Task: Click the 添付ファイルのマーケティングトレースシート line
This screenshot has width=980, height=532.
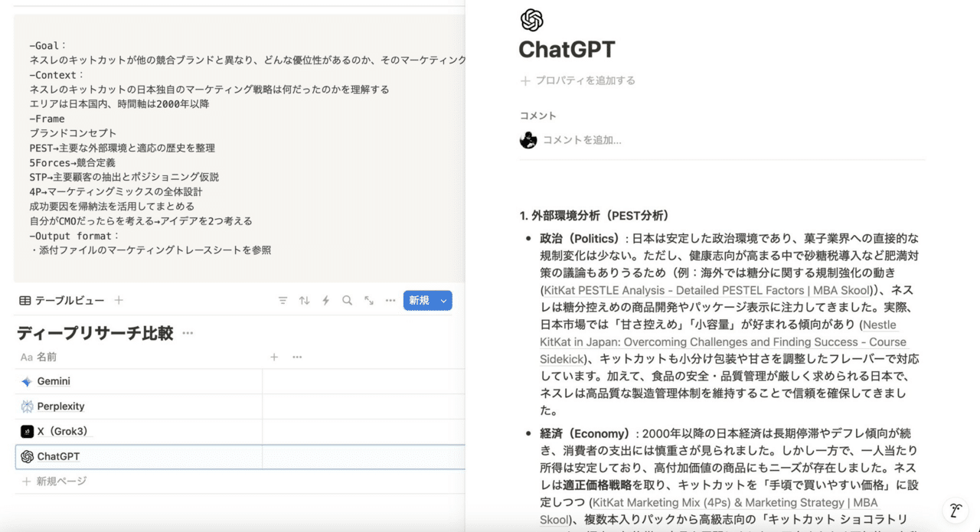Action: pyautogui.click(x=151, y=250)
